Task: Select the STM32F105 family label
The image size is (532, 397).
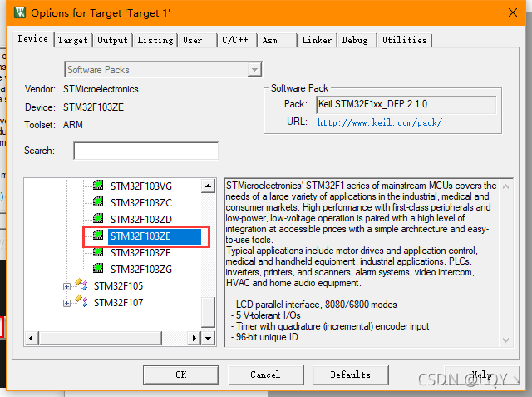Action: coord(118,286)
